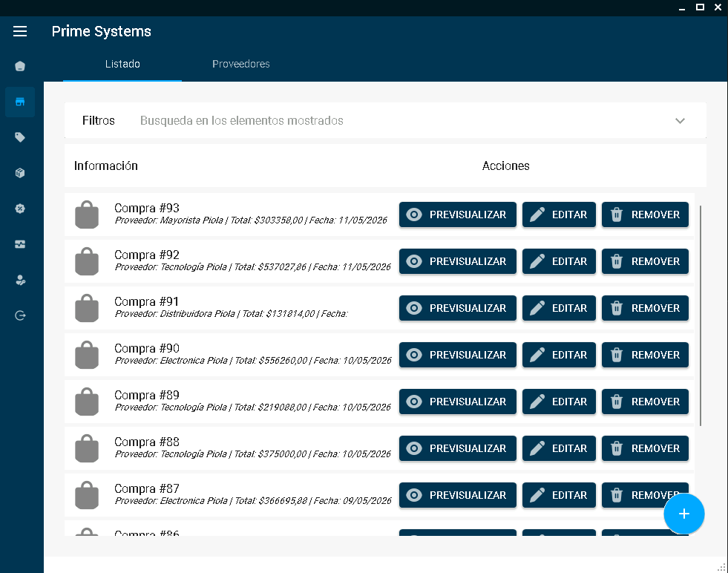This screenshot has width=728, height=573.
Task: Preview Compra #89
Action: pyautogui.click(x=458, y=402)
